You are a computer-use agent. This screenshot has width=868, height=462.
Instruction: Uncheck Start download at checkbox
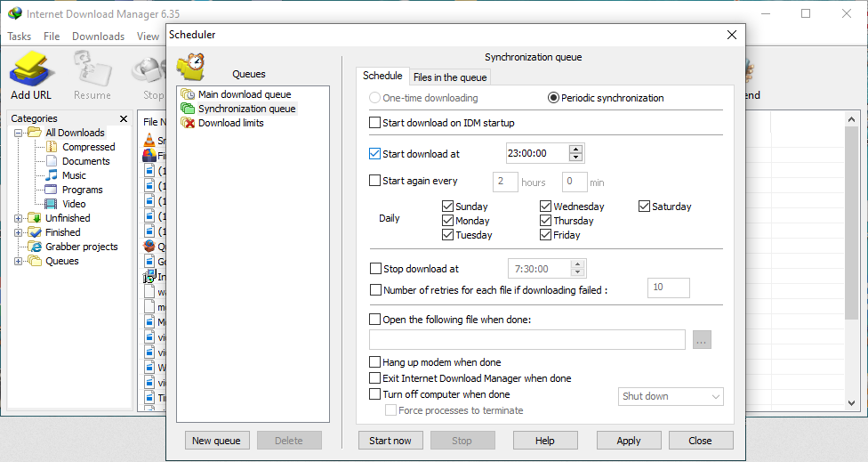point(374,153)
